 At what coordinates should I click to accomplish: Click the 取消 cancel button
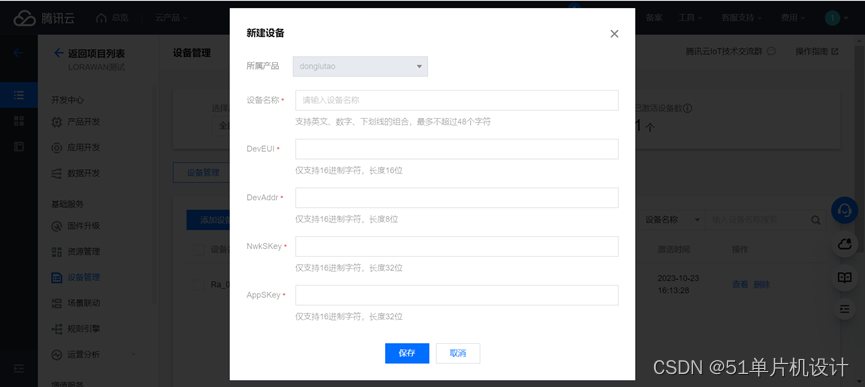458,353
